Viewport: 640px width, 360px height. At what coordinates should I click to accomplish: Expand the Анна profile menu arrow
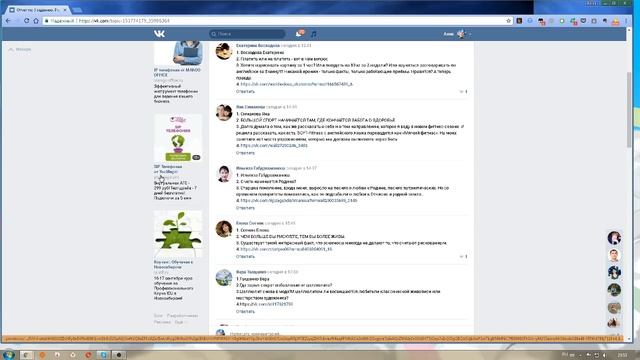point(470,34)
